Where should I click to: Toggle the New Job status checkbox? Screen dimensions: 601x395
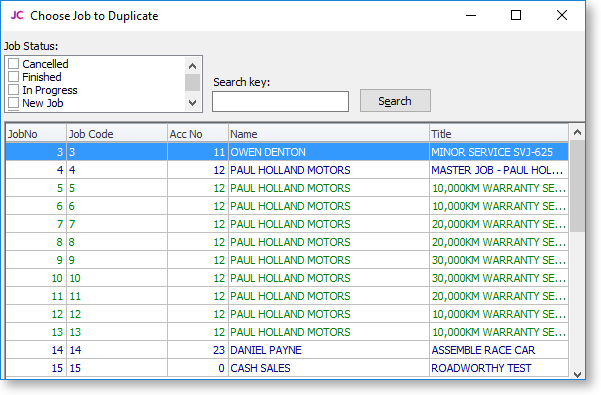pyautogui.click(x=13, y=103)
